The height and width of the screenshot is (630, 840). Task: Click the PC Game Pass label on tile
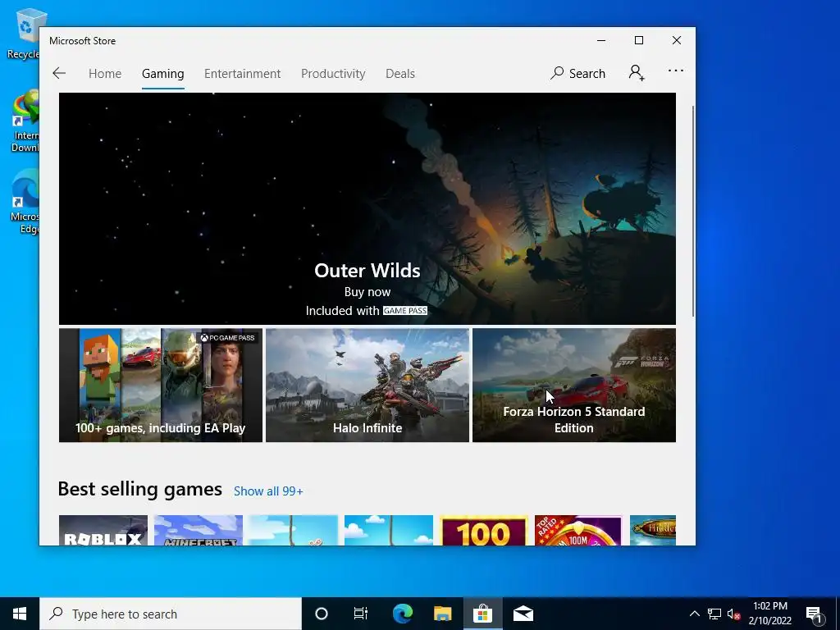[x=228, y=338]
